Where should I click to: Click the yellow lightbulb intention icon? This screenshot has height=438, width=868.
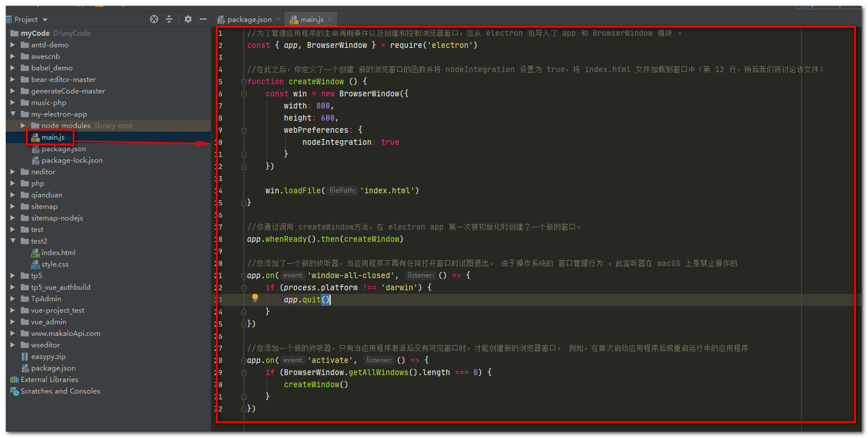pos(255,298)
